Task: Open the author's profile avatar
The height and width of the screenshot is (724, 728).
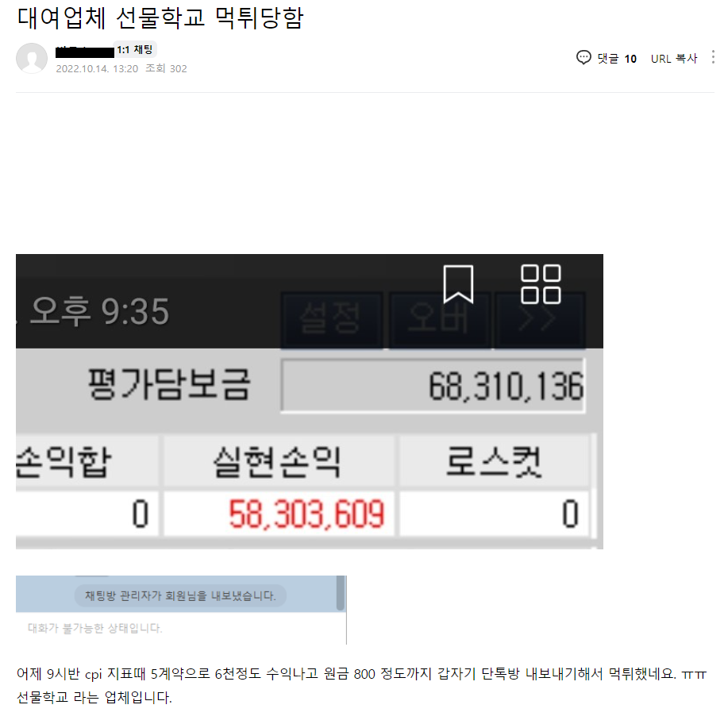Action: click(32, 59)
